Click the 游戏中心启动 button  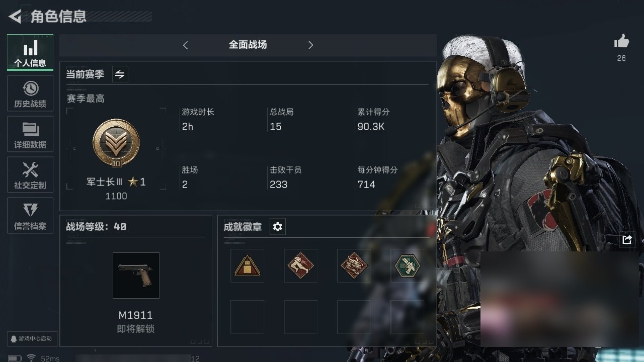[x=32, y=338]
